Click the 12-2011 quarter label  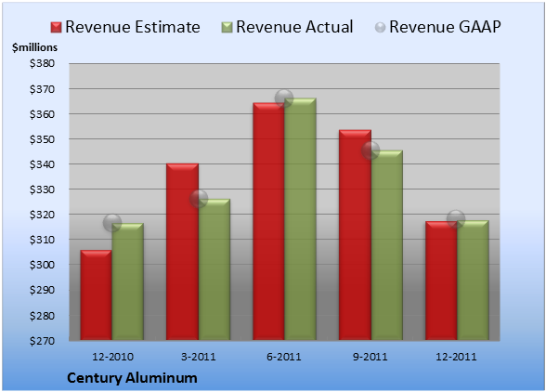tap(456, 357)
